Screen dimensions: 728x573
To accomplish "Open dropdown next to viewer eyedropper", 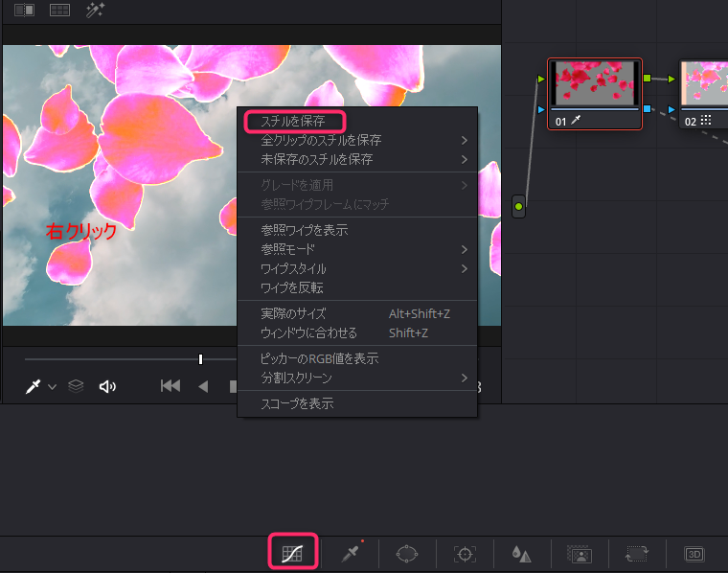I will pos(52,387).
